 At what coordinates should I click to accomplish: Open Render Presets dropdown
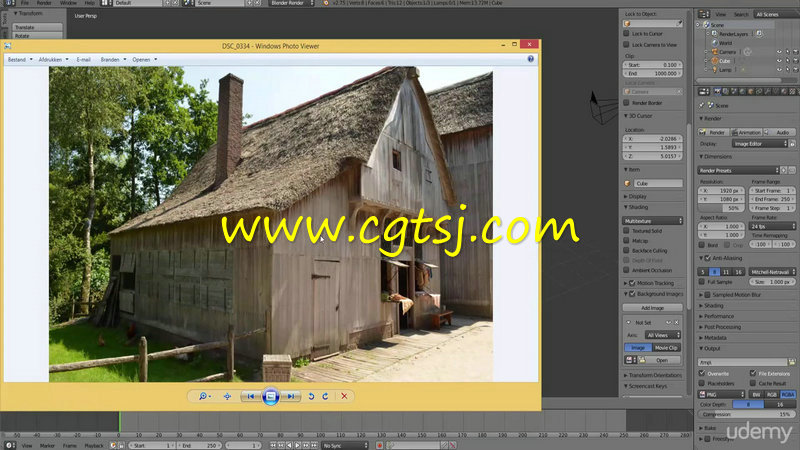tap(738, 170)
